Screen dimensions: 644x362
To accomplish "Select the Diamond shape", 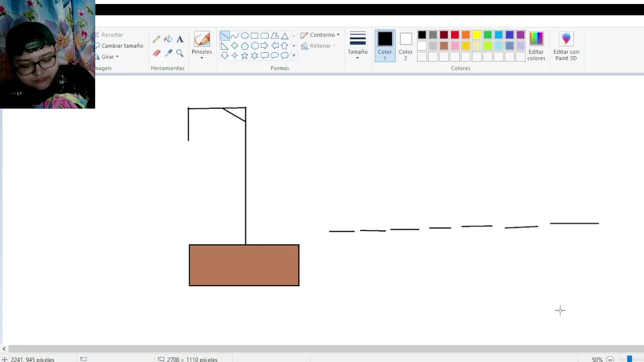I will coord(234,46).
